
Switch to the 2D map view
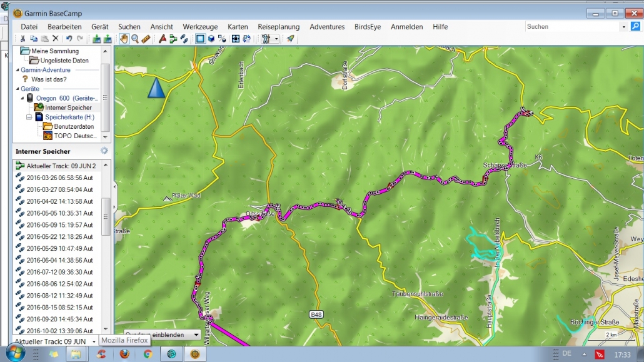click(x=200, y=39)
